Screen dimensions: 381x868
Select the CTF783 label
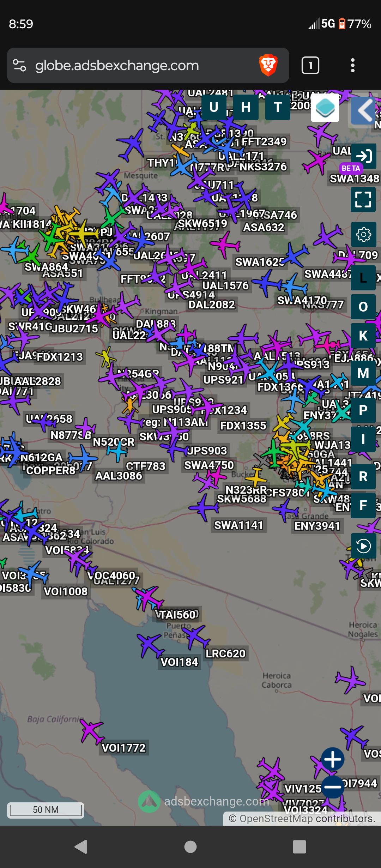[145, 466]
